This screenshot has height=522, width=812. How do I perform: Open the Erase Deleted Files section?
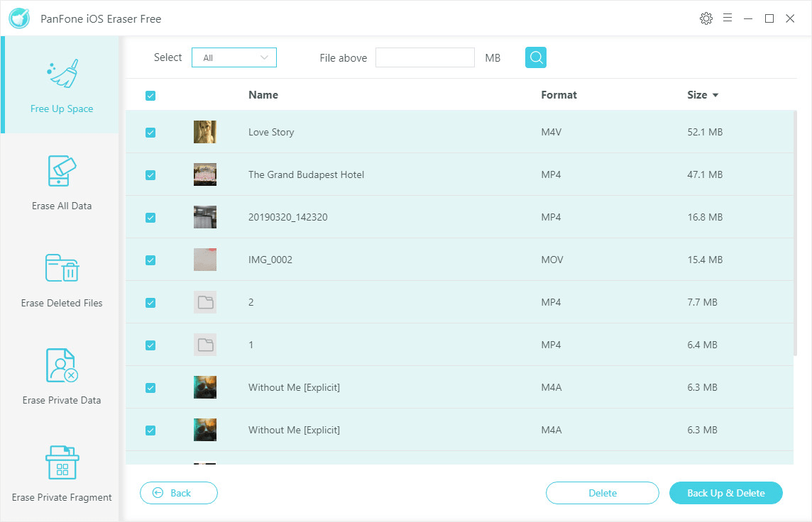coord(61,280)
